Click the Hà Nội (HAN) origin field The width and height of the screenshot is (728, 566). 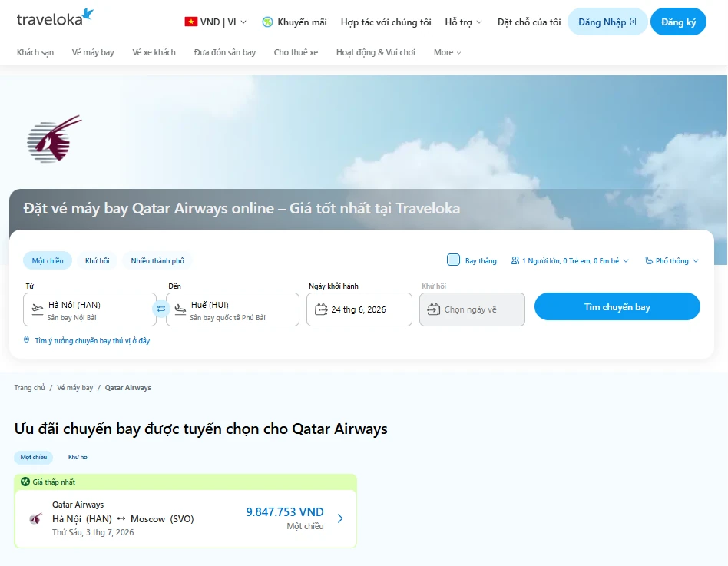[x=90, y=309]
